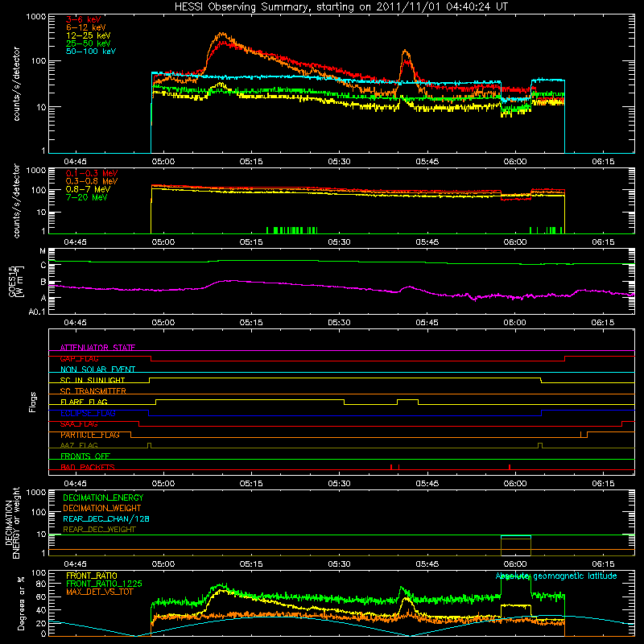Click the top panel counts/s/detector axis title
Viewport: 644px width, 644px height.
click(x=16, y=84)
